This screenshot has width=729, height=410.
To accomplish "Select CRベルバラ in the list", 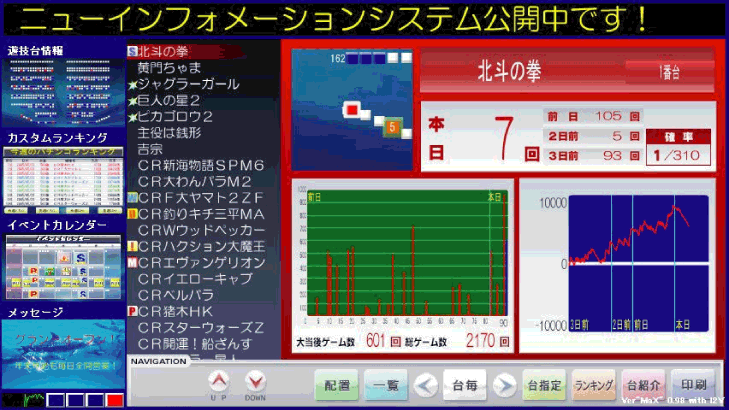I will click(176, 295).
